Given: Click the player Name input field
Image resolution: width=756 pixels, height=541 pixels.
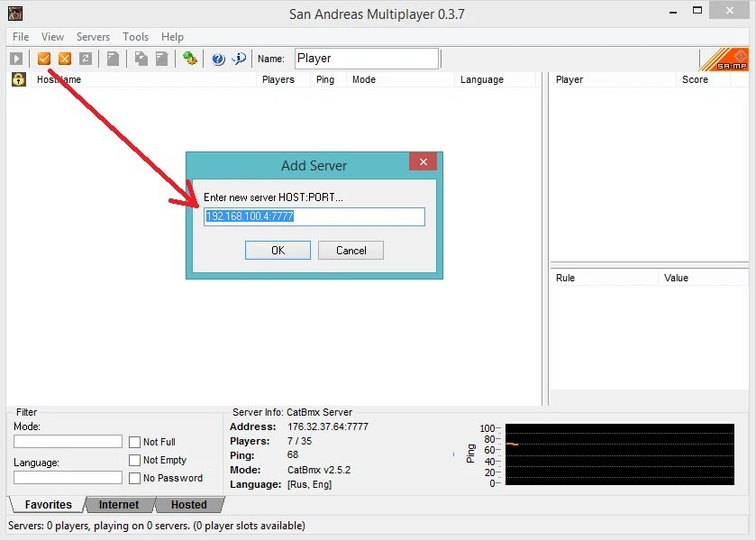Looking at the screenshot, I should coord(367,59).
